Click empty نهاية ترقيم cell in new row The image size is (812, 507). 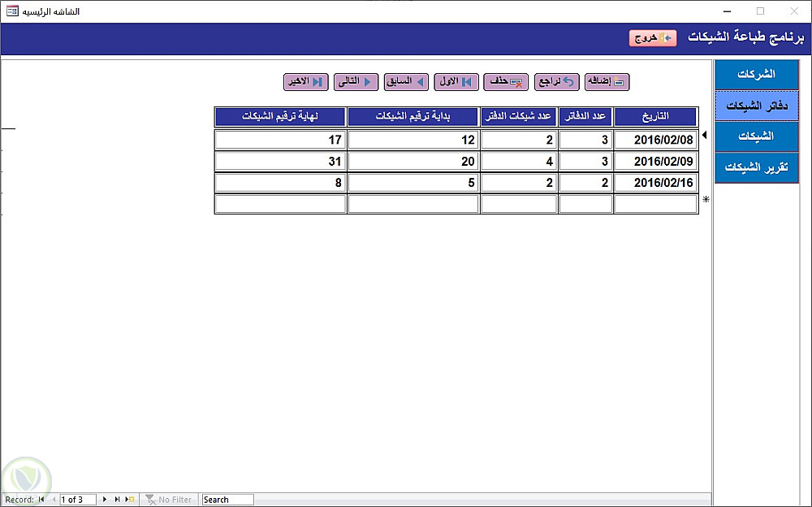point(280,204)
